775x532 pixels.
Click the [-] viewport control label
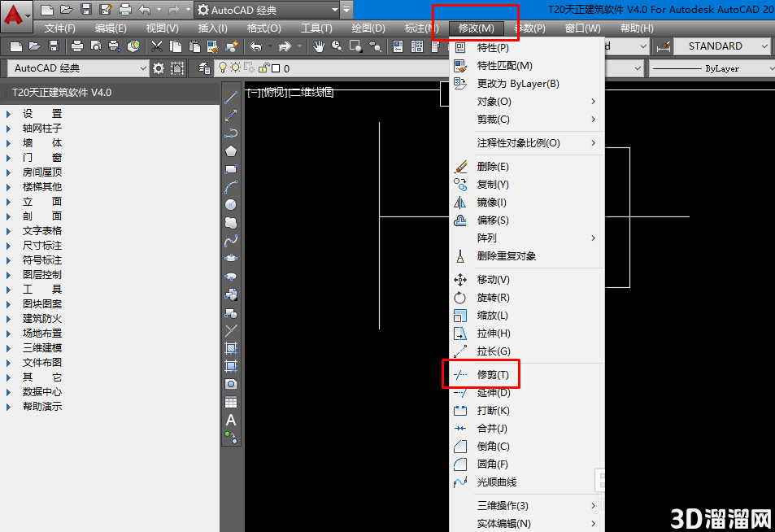pos(253,92)
